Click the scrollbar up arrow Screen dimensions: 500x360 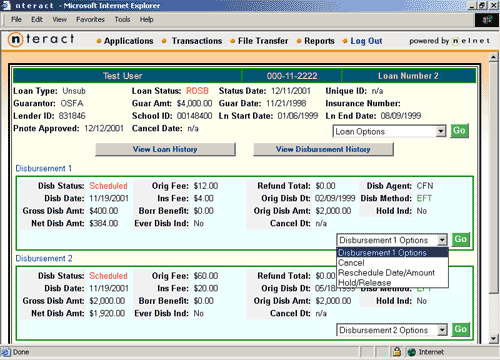pyautogui.click(x=494, y=57)
